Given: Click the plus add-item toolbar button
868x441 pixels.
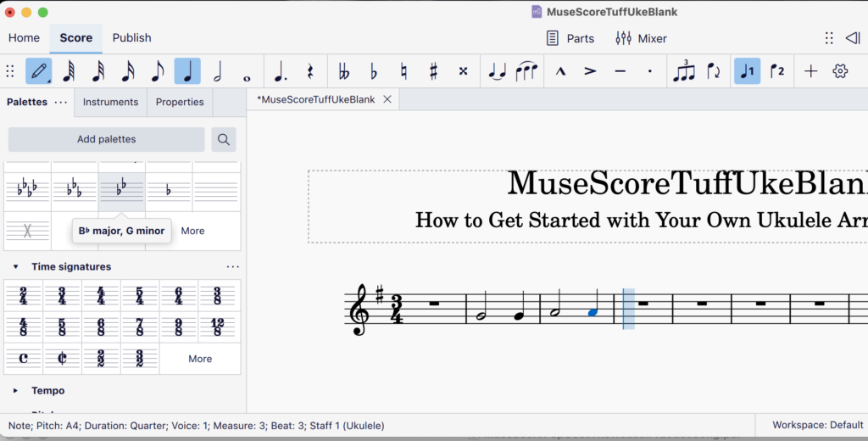Looking at the screenshot, I should coord(811,71).
